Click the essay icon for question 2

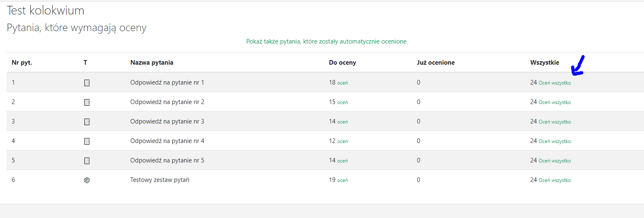coord(87,102)
